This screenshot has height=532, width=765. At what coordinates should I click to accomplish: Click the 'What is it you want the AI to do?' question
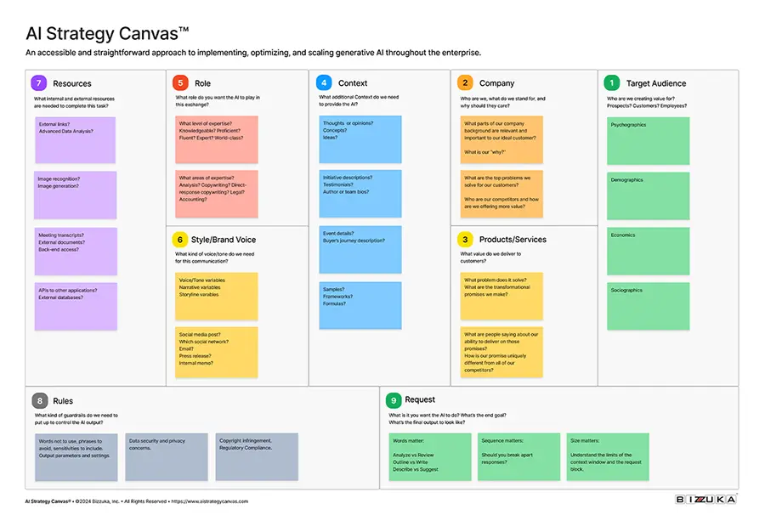pyautogui.click(x=447, y=419)
